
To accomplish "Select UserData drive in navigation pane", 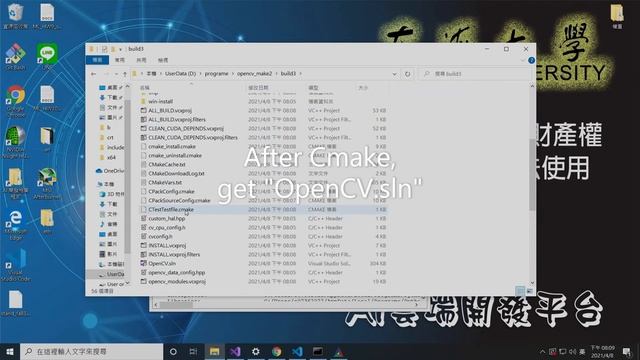I will click(111, 274).
